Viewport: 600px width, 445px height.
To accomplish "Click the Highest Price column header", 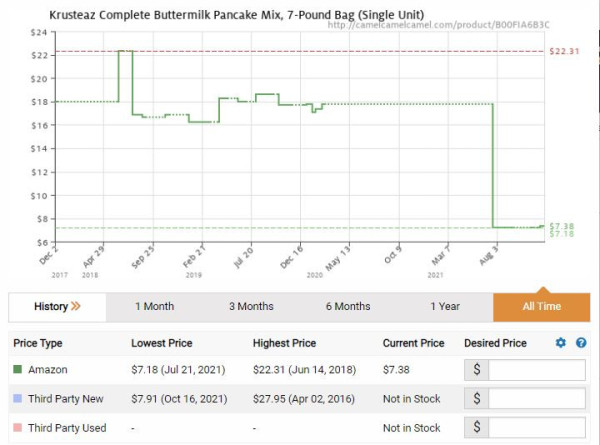I will point(284,343).
